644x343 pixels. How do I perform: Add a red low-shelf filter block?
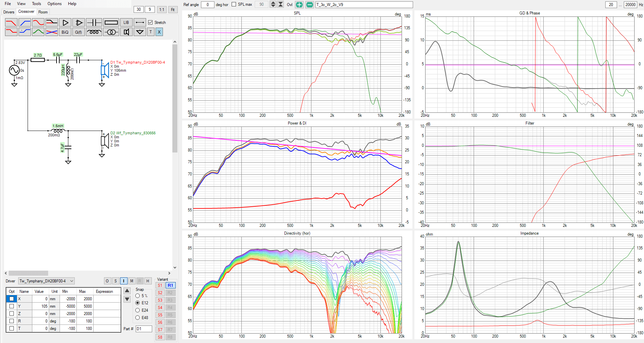point(11,32)
